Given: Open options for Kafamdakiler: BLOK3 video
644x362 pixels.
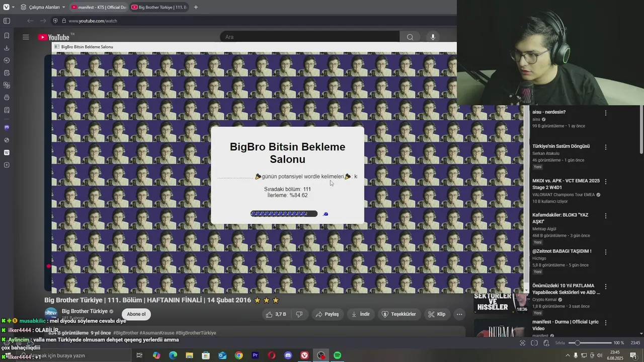Looking at the screenshot, I should [x=606, y=216].
